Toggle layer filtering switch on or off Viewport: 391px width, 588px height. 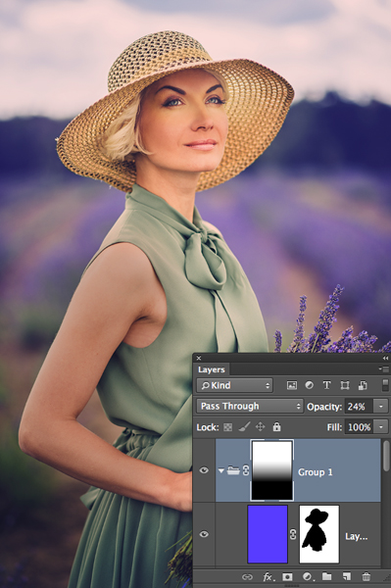coord(385,385)
